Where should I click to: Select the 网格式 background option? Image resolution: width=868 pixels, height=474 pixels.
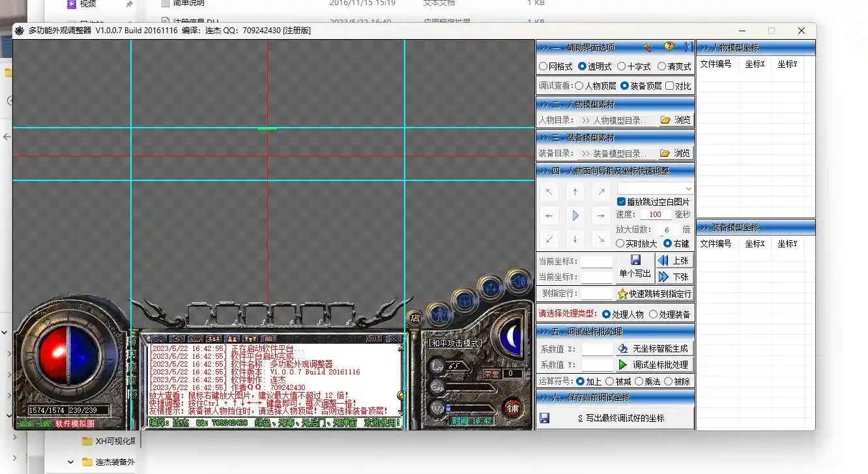pyautogui.click(x=556, y=66)
